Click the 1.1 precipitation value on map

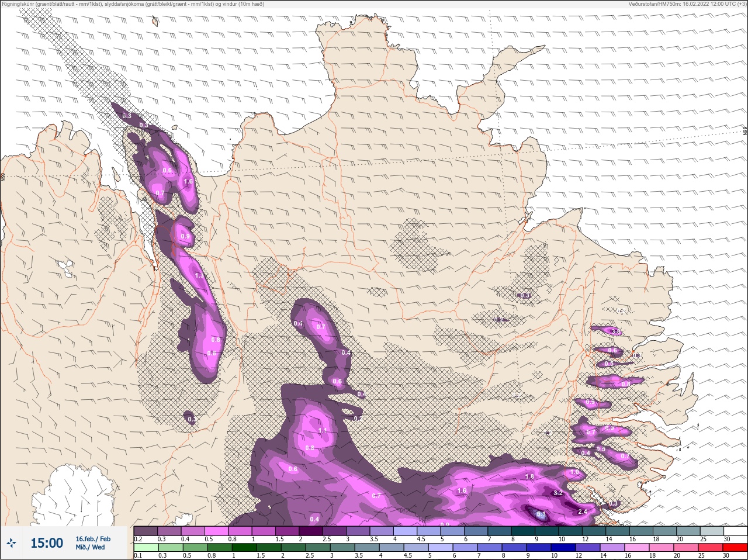322,430
